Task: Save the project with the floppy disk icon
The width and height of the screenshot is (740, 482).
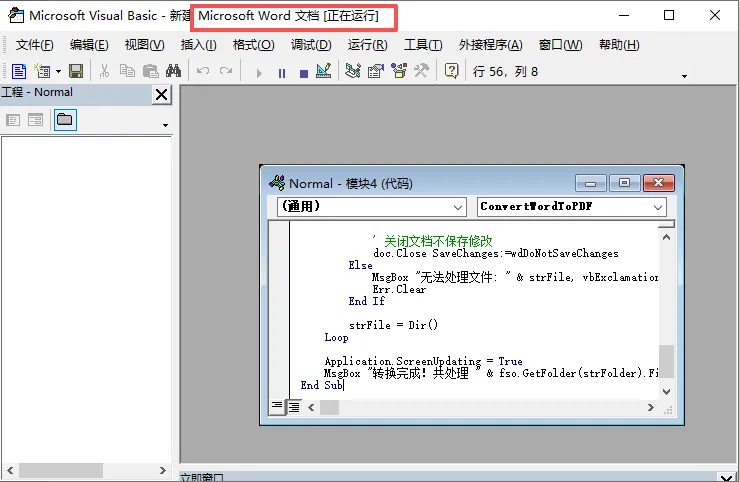Action: pyautogui.click(x=76, y=72)
